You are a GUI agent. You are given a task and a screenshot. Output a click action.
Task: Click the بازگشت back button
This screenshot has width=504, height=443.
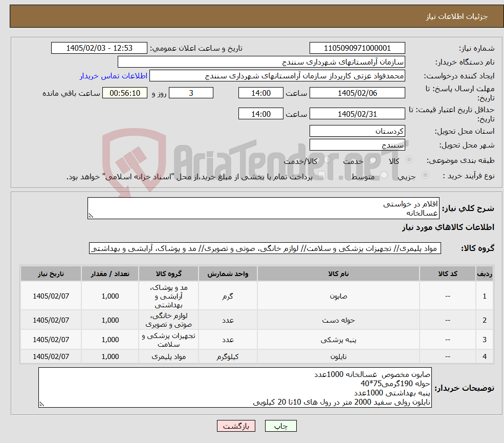236,426
